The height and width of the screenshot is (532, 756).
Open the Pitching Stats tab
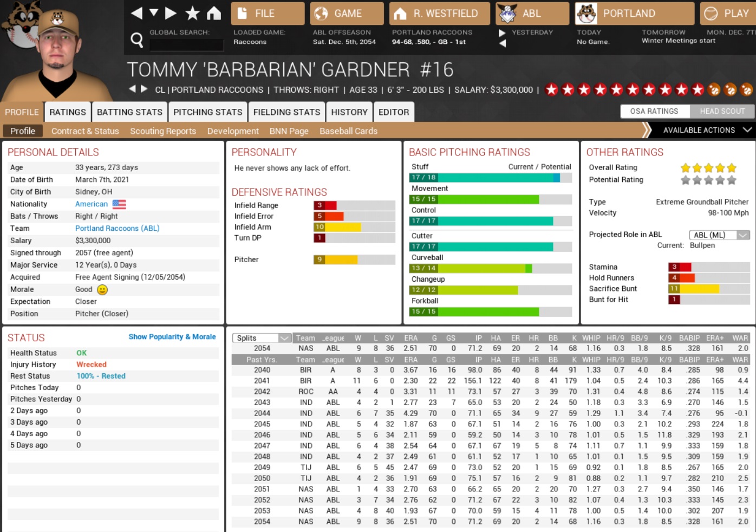207,112
